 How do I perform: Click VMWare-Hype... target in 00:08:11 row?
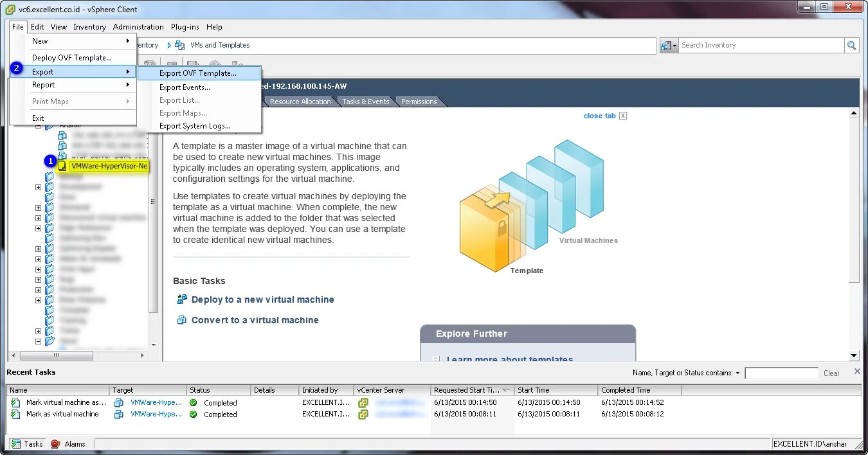click(x=156, y=415)
